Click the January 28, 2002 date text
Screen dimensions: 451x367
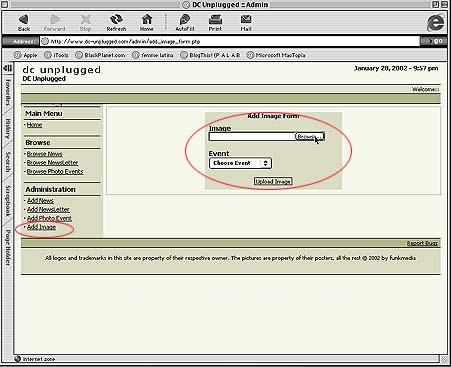coord(396,68)
